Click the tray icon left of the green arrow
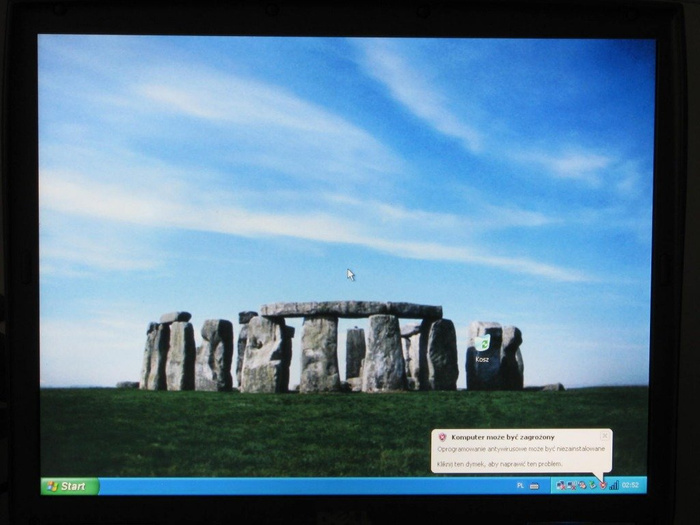This screenshot has height=525, width=700. pyautogui.click(x=581, y=485)
